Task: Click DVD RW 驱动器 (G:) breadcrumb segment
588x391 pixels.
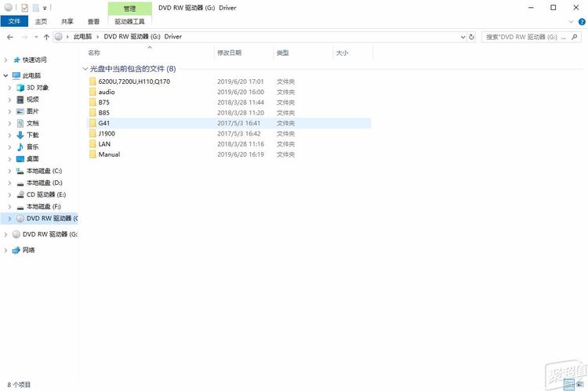Action: point(132,36)
